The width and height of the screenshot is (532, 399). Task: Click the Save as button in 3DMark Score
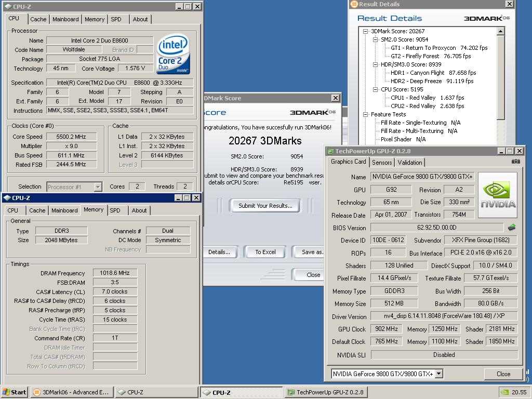(309, 252)
